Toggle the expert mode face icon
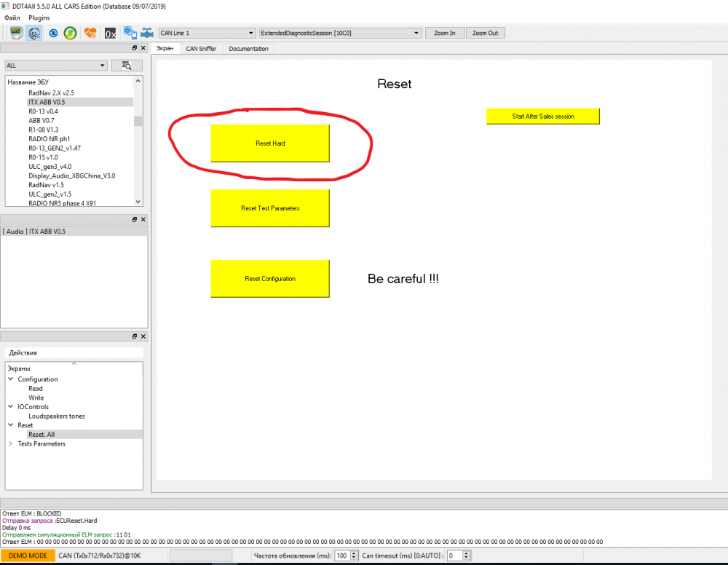728x565 pixels. [x=34, y=33]
